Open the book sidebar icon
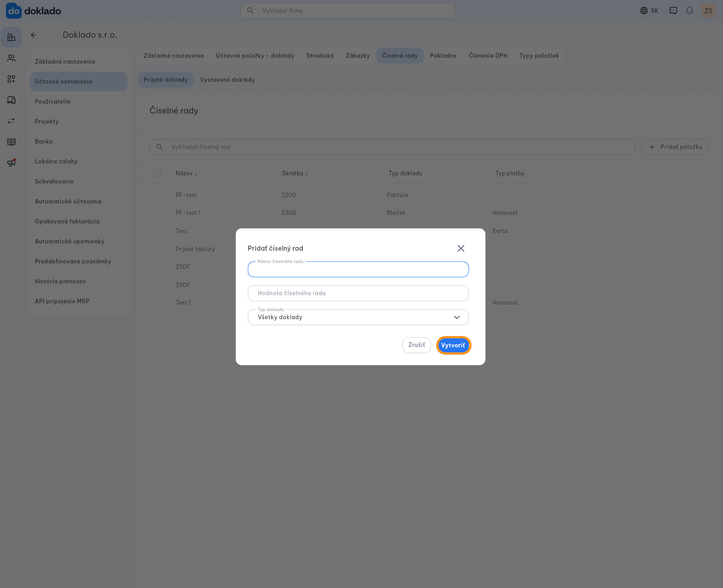Viewport: 723px width, 588px height. coord(11,142)
